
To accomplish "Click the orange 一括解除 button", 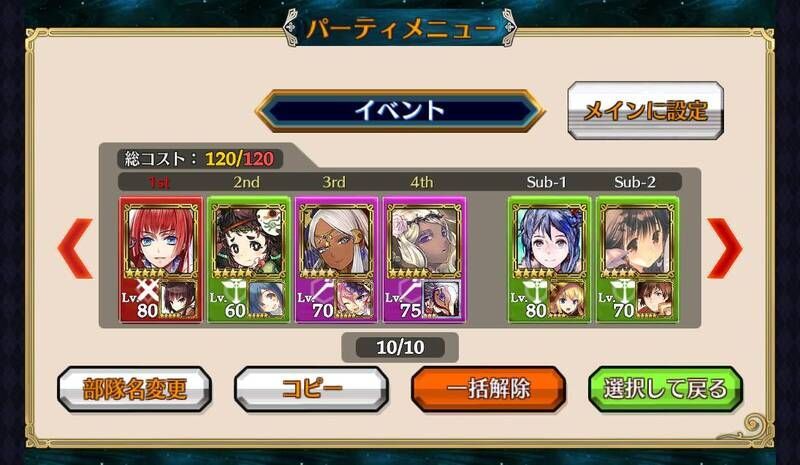I will point(488,389).
